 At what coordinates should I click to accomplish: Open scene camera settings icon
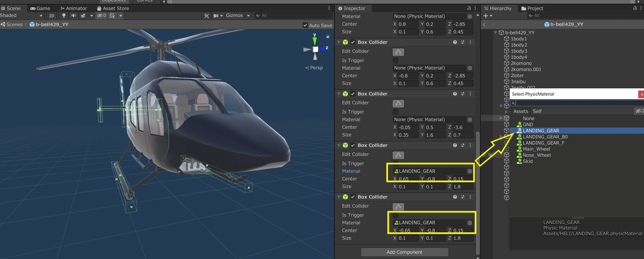(216, 16)
